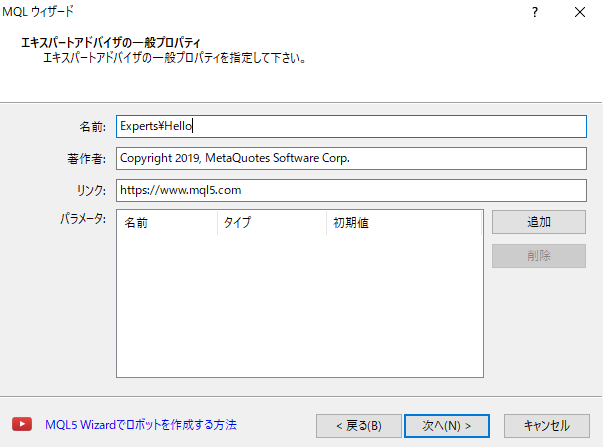Go back with the 戻る(B) button
The height and width of the screenshot is (447, 603).
click(x=359, y=426)
